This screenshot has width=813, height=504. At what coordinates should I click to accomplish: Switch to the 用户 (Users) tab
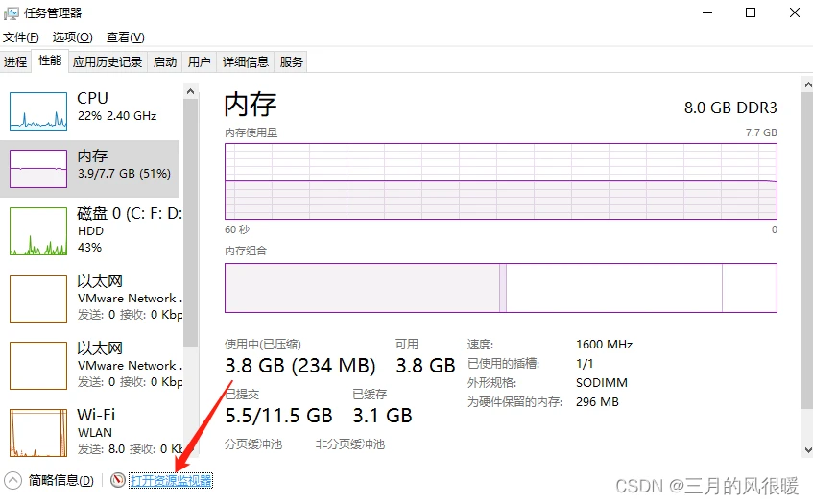point(200,62)
